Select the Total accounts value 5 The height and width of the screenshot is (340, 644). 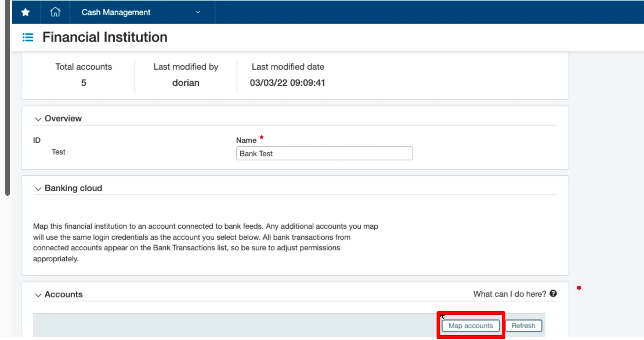84,83
